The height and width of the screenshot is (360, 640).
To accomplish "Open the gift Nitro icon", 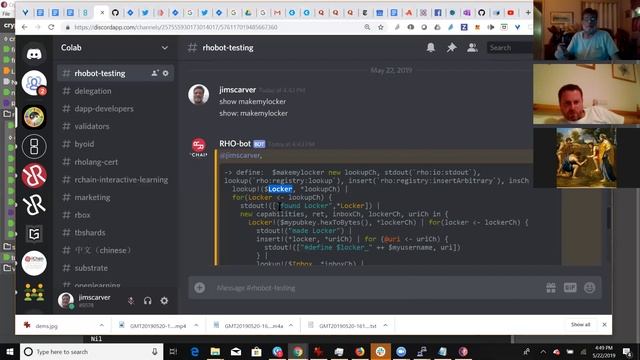I will 551,288.
